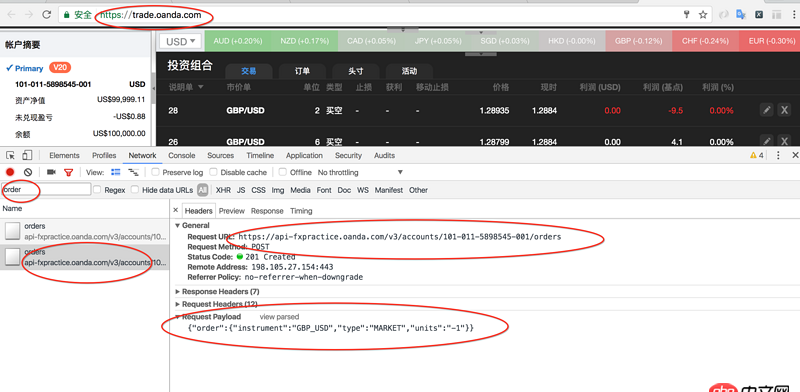Screen dimensions: 800x392
Task: Edit trade 28 with the pencil icon
Action: pyautogui.click(x=766, y=110)
